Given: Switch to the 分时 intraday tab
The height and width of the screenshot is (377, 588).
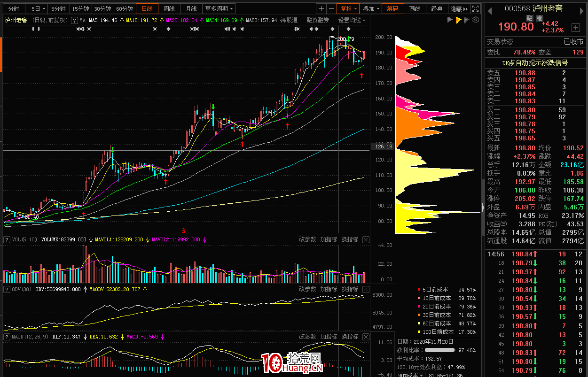Looking at the screenshot, I should coord(14,9).
